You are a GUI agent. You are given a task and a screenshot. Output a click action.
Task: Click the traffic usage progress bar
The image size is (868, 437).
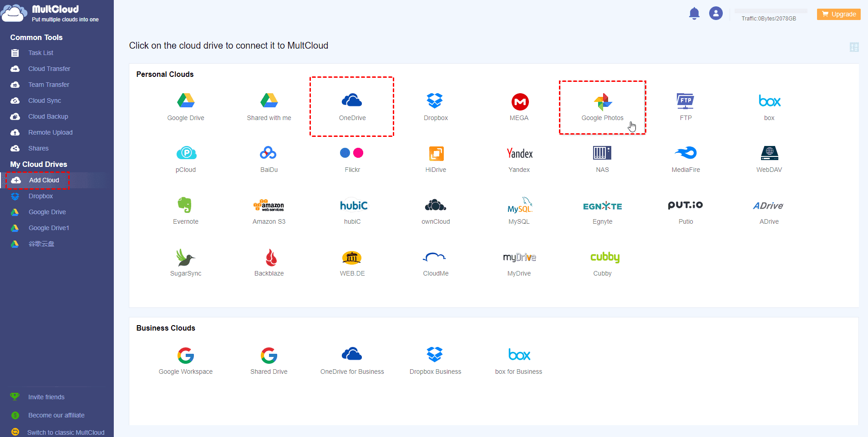tap(771, 11)
